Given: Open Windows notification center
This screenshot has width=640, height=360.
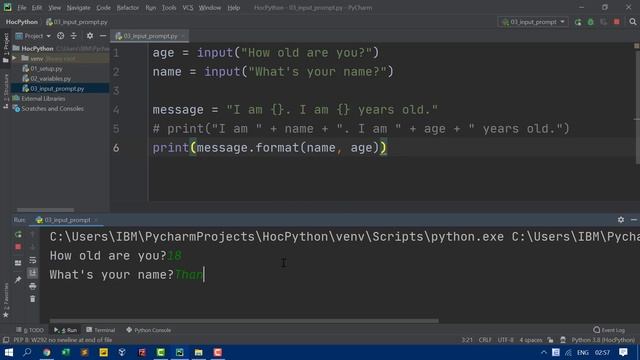Looking at the screenshot, I should [623, 352].
